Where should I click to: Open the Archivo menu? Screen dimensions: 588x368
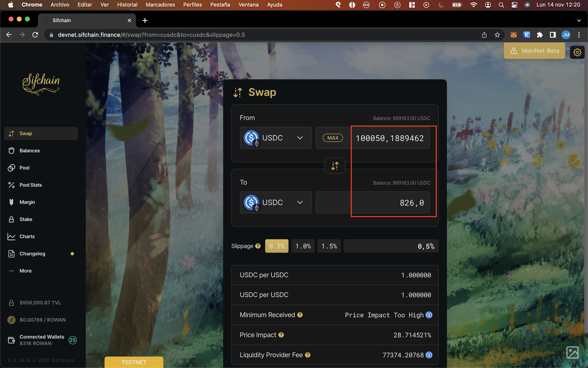click(60, 5)
